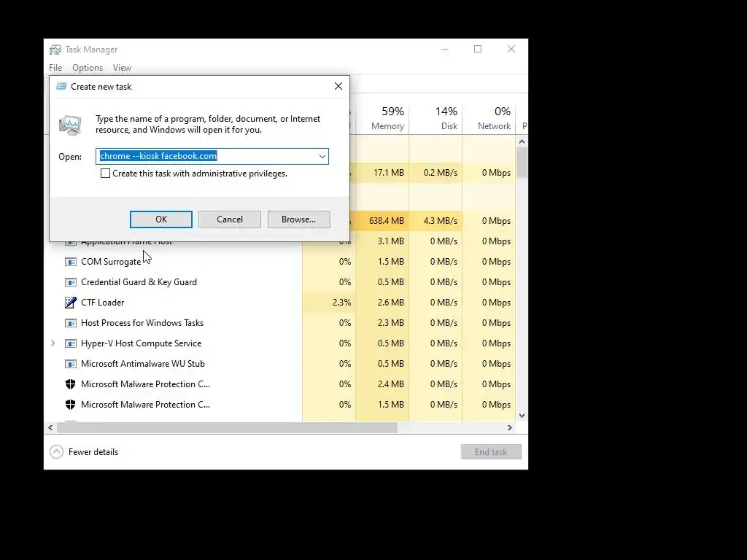This screenshot has width=747, height=560.
Task: Click the 17.1 MB memory cell
Action: [382, 172]
